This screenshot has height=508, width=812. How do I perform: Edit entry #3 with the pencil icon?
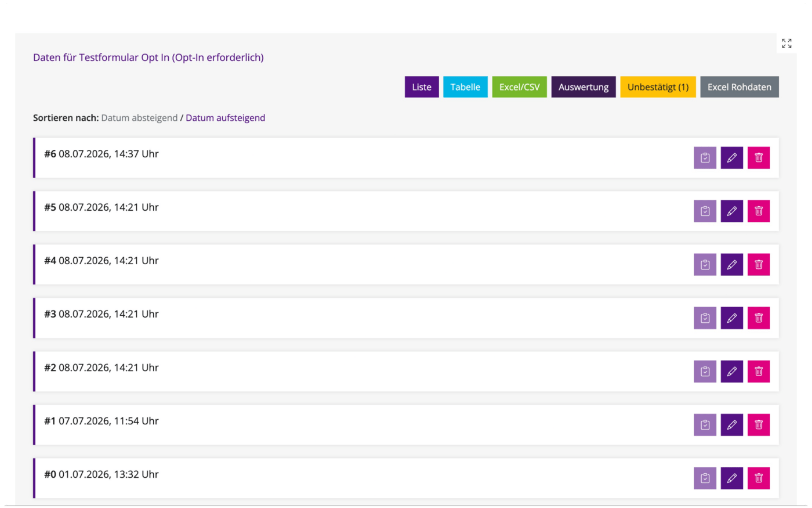click(731, 318)
